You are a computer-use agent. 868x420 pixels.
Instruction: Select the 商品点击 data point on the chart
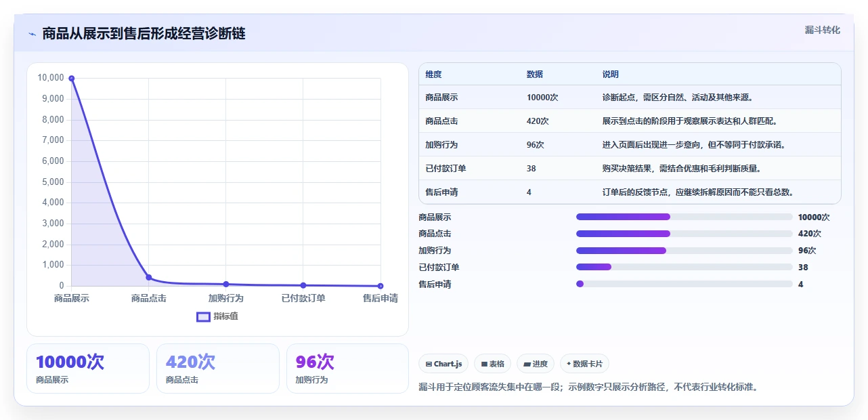pyautogui.click(x=149, y=277)
